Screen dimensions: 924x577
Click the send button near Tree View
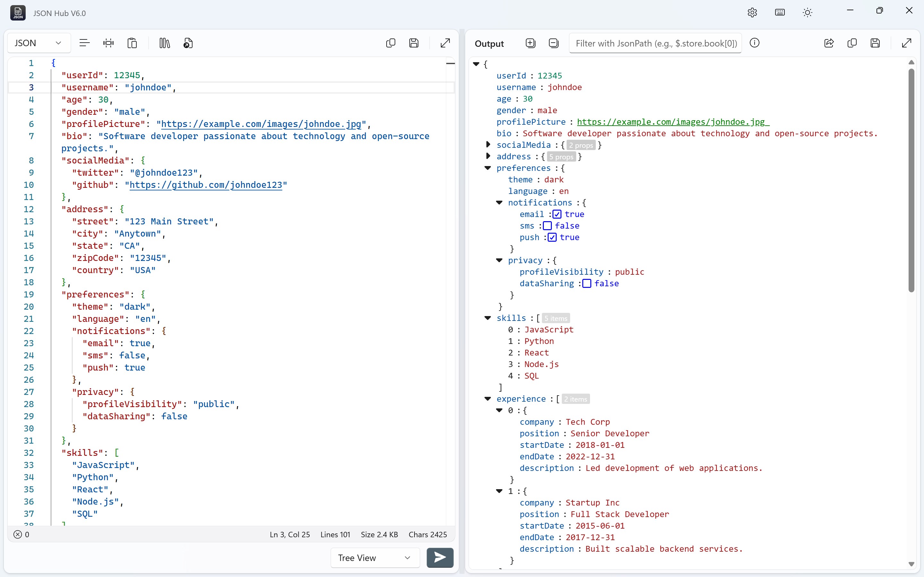[x=440, y=557]
